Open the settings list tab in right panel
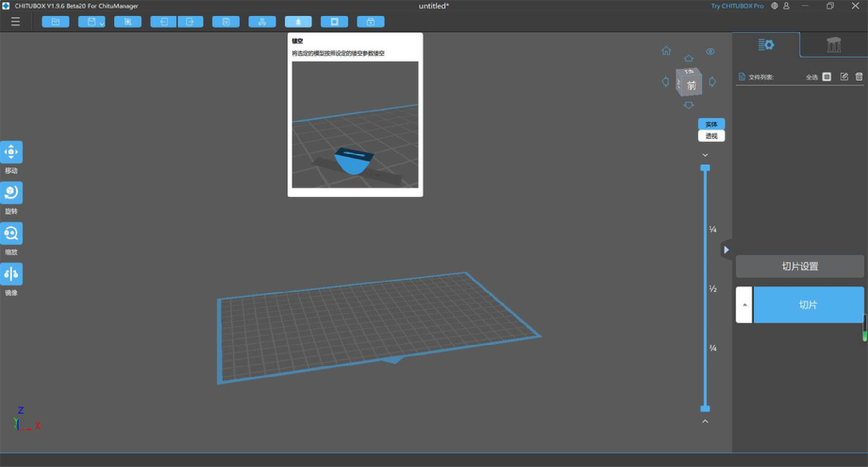Screen dimensions: 868x467 coord(766,45)
